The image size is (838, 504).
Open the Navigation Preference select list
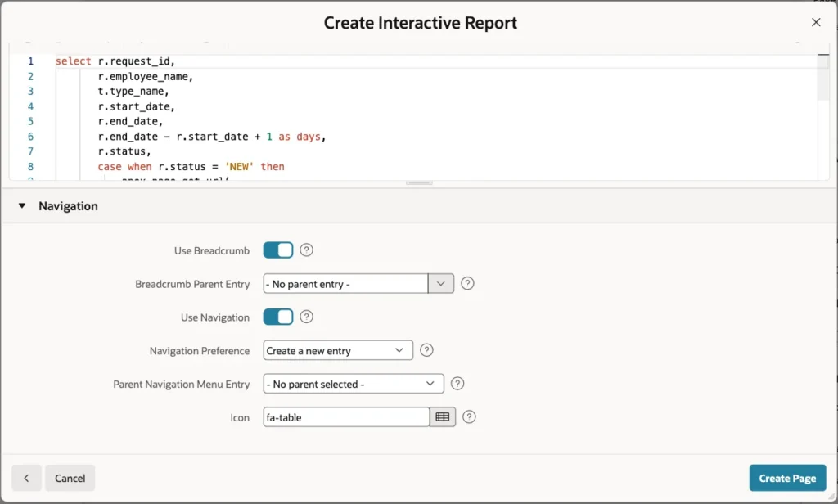pyautogui.click(x=338, y=350)
